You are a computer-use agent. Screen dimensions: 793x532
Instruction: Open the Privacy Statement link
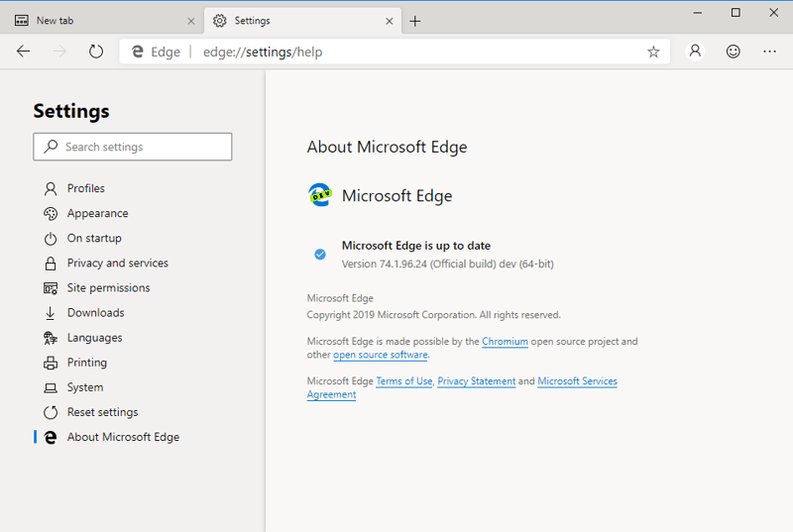[x=477, y=381]
